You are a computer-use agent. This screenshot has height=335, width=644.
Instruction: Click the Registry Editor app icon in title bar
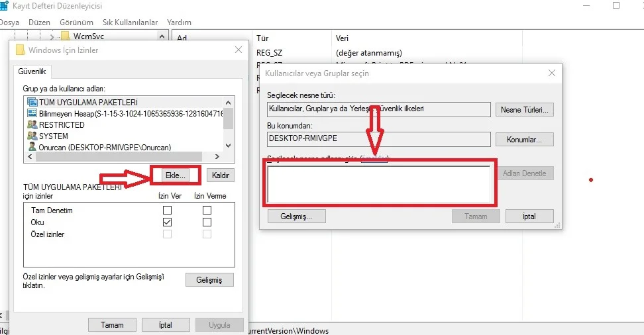(x=5, y=6)
